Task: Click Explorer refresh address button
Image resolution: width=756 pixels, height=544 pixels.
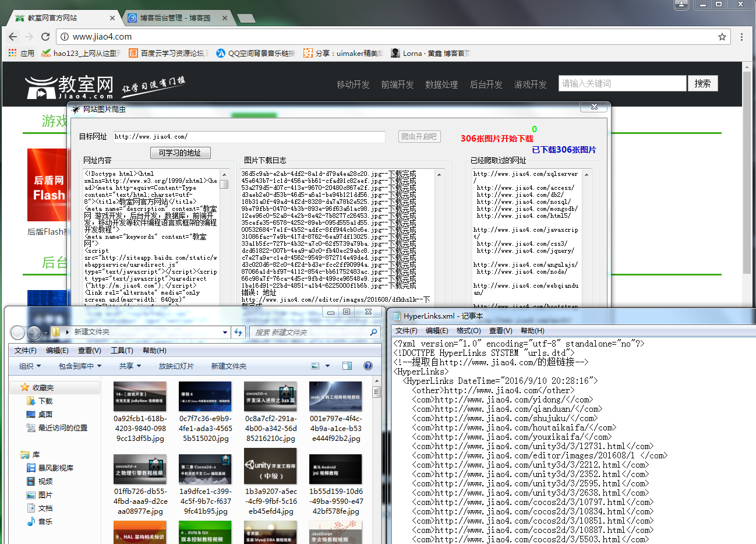Action: [238, 332]
